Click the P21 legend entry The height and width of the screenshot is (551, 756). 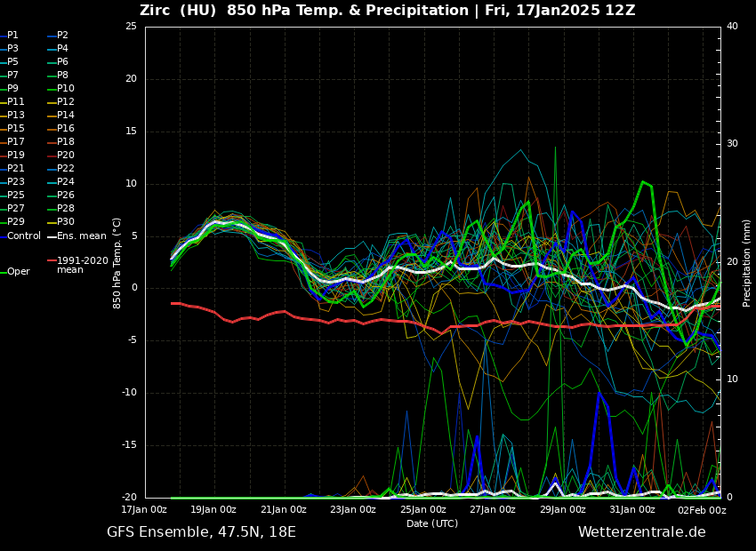(16, 169)
